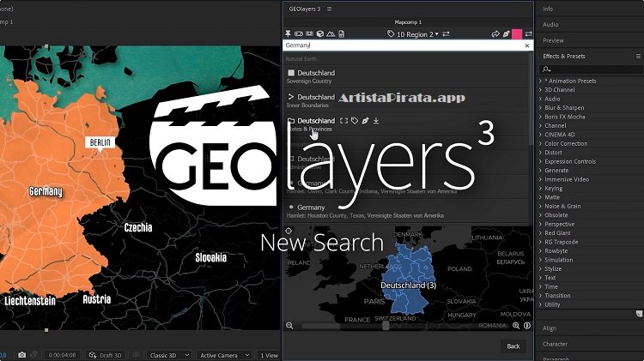This screenshot has height=361, width=644.
Task: Click swap arrows icon right of pink swatch
Action: coord(529,33)
